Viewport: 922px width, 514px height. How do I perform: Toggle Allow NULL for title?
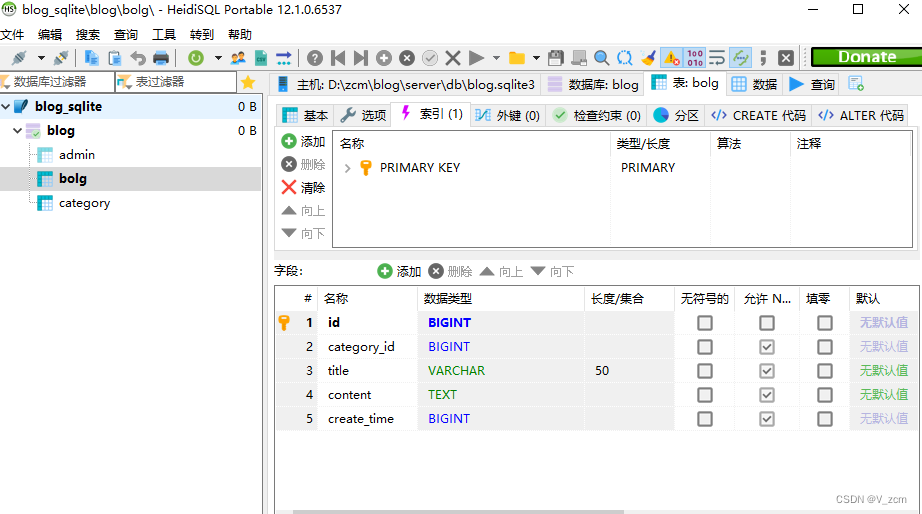coord(767,371)
